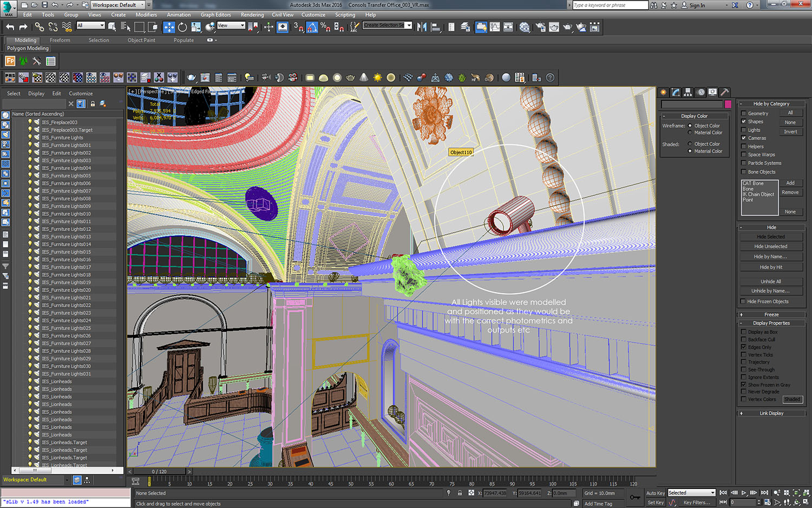The image size is (812, 508).
Task: Select Wireframe Material Color radio button
Action: [690, 133]
